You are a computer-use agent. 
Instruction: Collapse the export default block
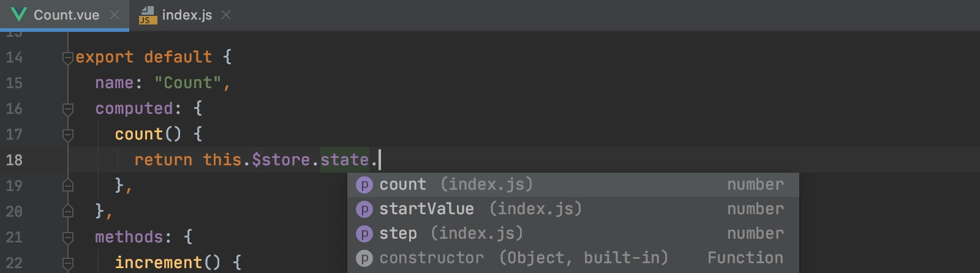coord(68,58)
